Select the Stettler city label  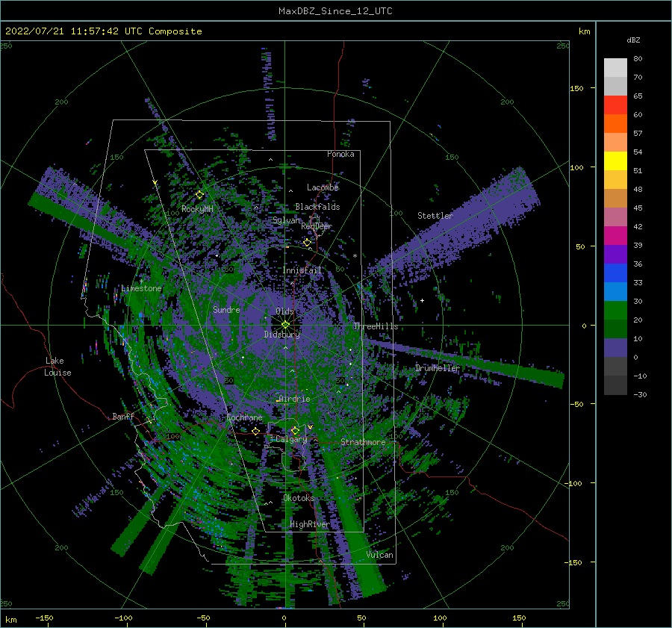[435, 216]
